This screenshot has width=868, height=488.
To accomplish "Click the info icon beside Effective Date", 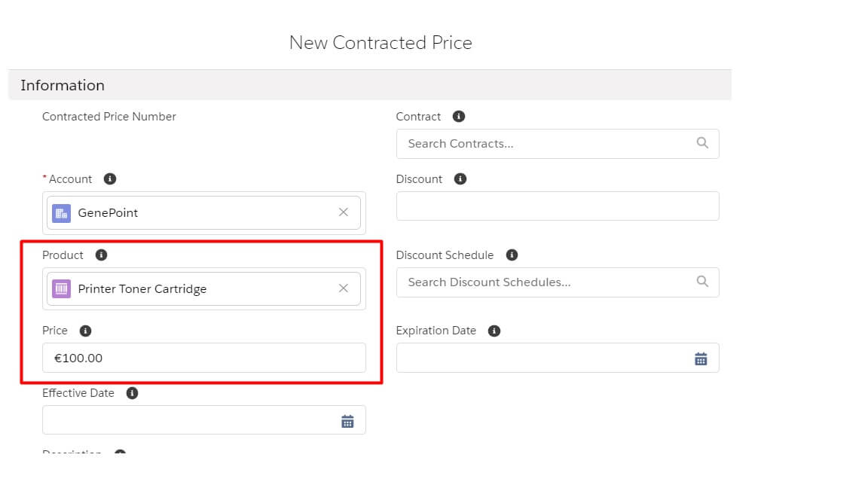I will [132, 393].
